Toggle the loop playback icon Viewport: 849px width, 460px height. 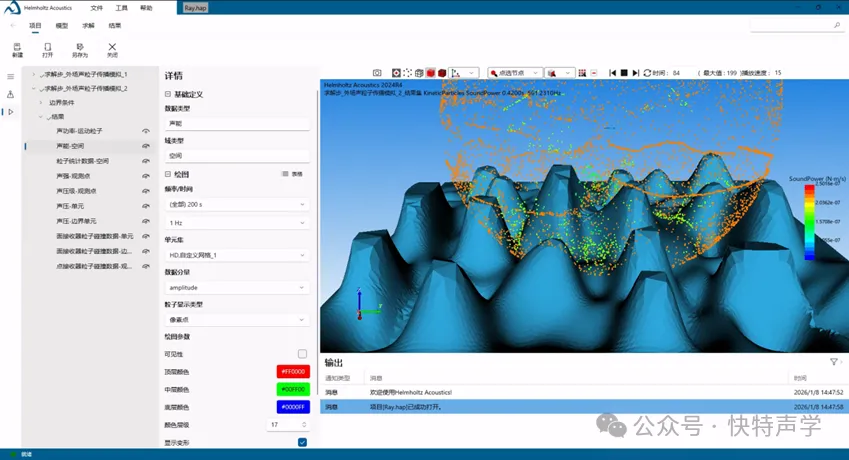(x=647, y=73)
